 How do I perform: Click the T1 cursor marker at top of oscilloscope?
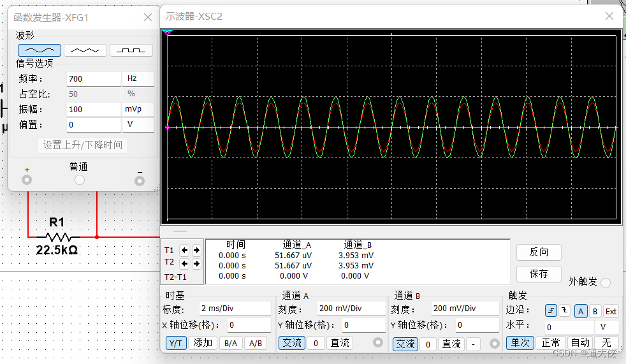(x=167, y=33)
